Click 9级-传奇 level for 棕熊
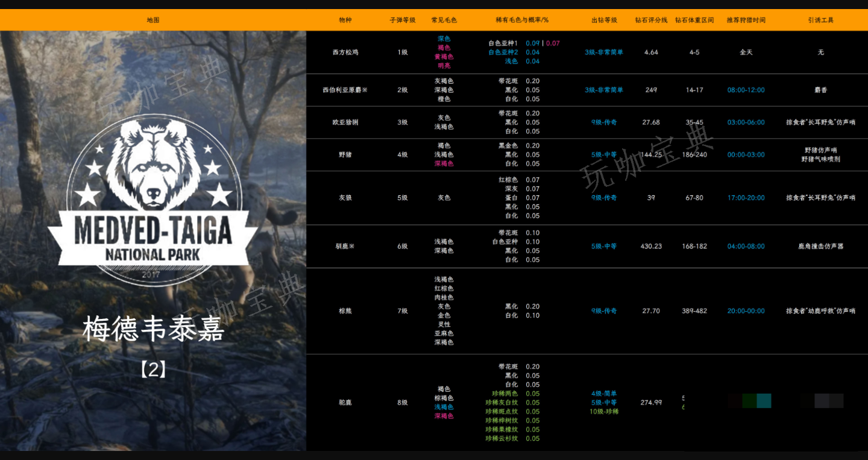The height and width of the screenshot is (460, 868). pos(604,311)
